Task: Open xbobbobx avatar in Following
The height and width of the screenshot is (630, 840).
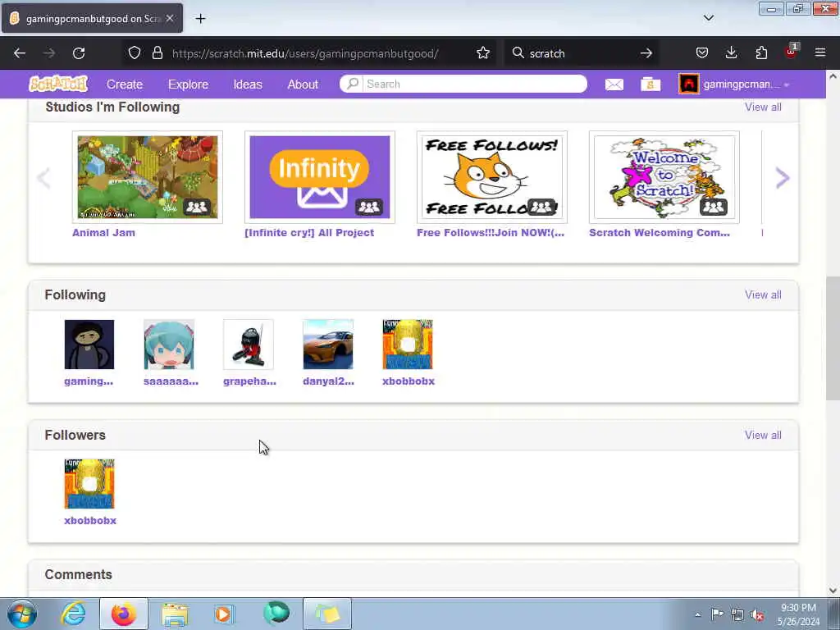Action: click(408, 345)
